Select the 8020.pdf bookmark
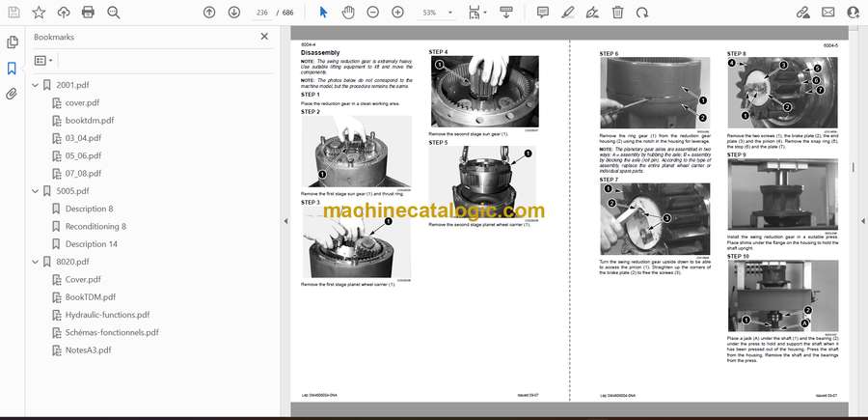Viewport: 868px width, 420px height. (72, 262)
